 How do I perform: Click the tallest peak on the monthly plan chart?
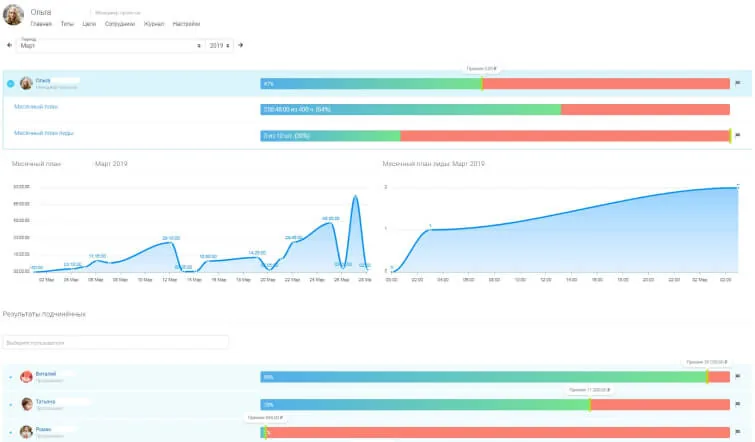tap(355, 196)
